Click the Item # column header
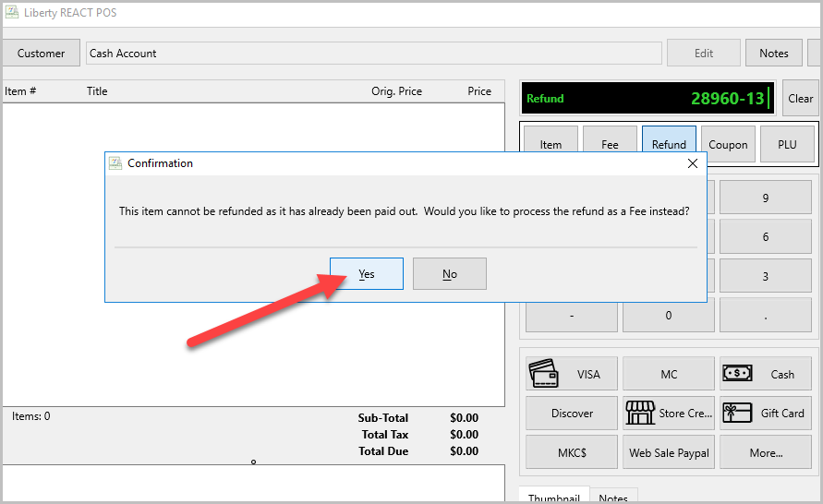Image resolution: width=823 pixels, height=504 pixels. [x=20, y=91]
